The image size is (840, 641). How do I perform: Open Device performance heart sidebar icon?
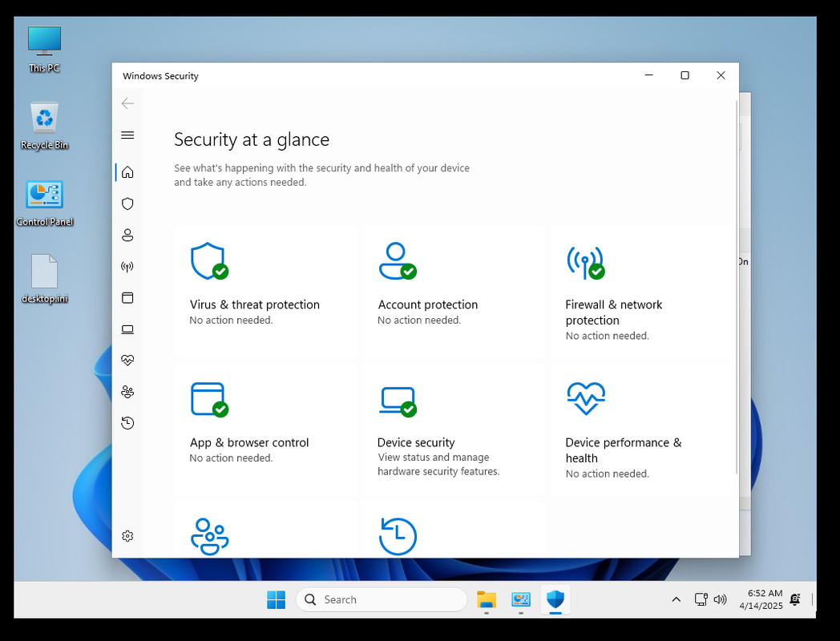[x=127, y=361]
